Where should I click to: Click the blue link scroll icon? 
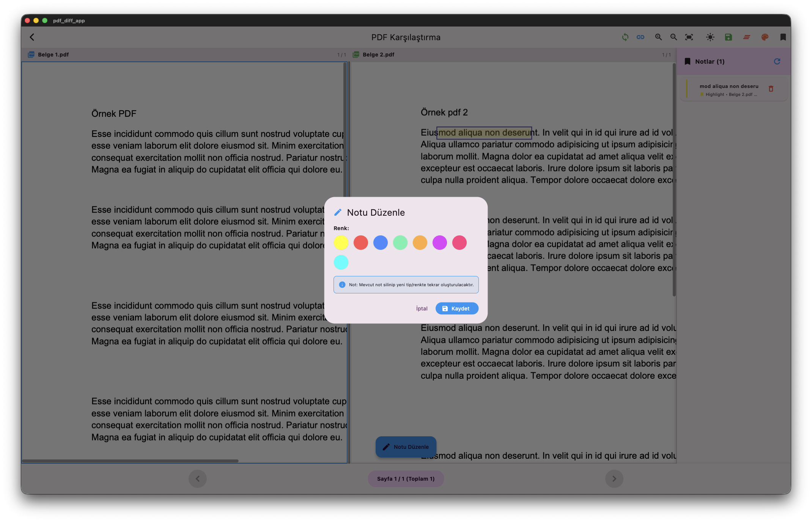[640, 37]
